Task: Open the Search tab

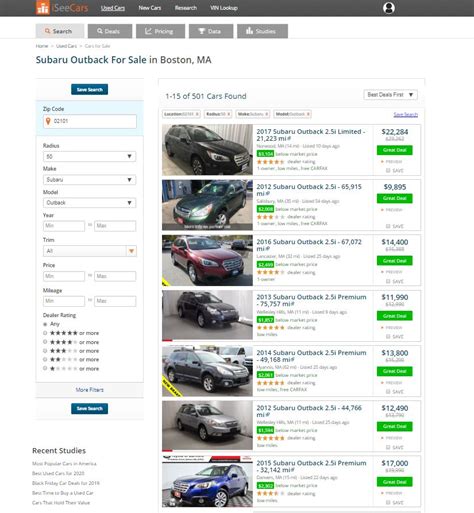Action: coord(59,31)
